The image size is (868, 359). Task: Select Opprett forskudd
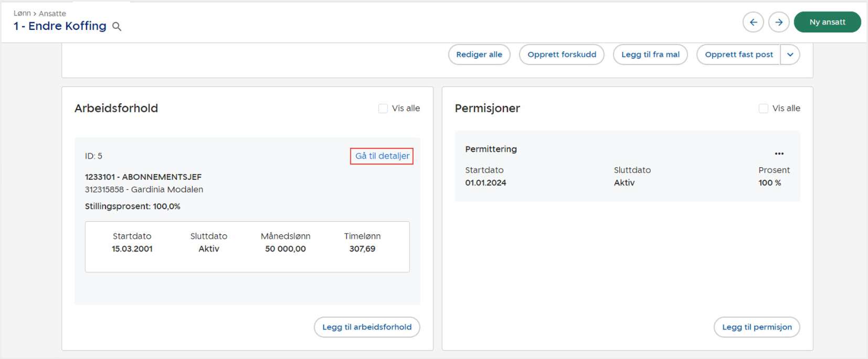[x=562, y=55]
